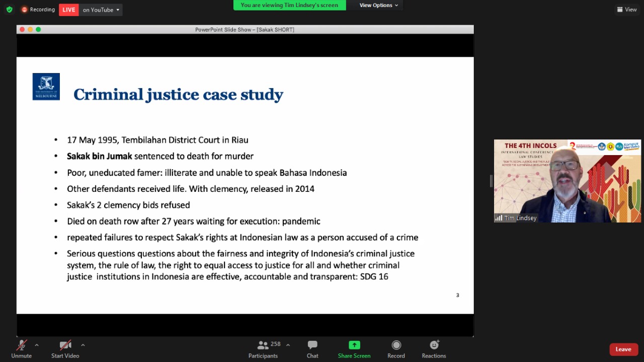The width and height of the screenshot is (644, 362).
Task: Click the panel resize handle beside speaker video
Action: pyautogui.click(x=491, y=181)
